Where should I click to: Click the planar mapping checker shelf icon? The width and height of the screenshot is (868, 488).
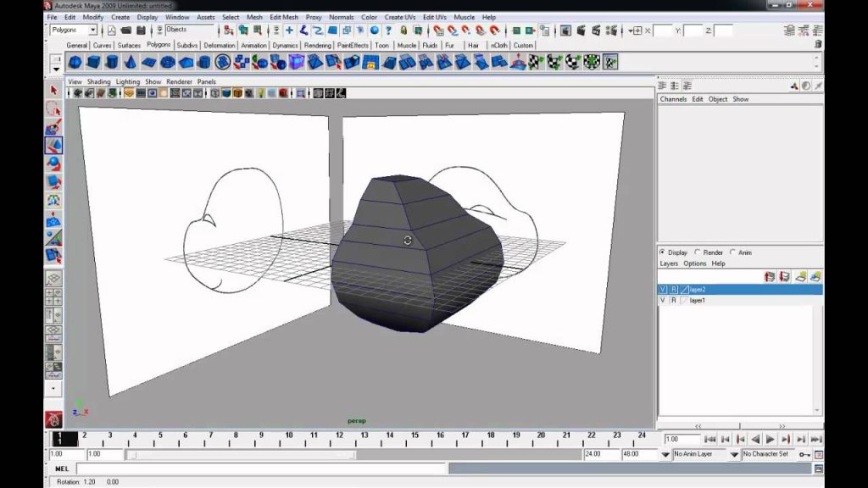point(536,62)
